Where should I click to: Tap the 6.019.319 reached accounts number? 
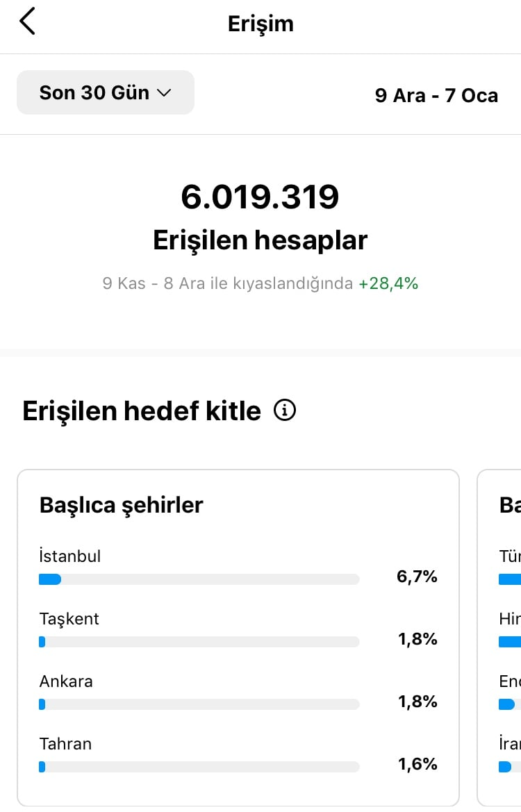pos(260,197)
